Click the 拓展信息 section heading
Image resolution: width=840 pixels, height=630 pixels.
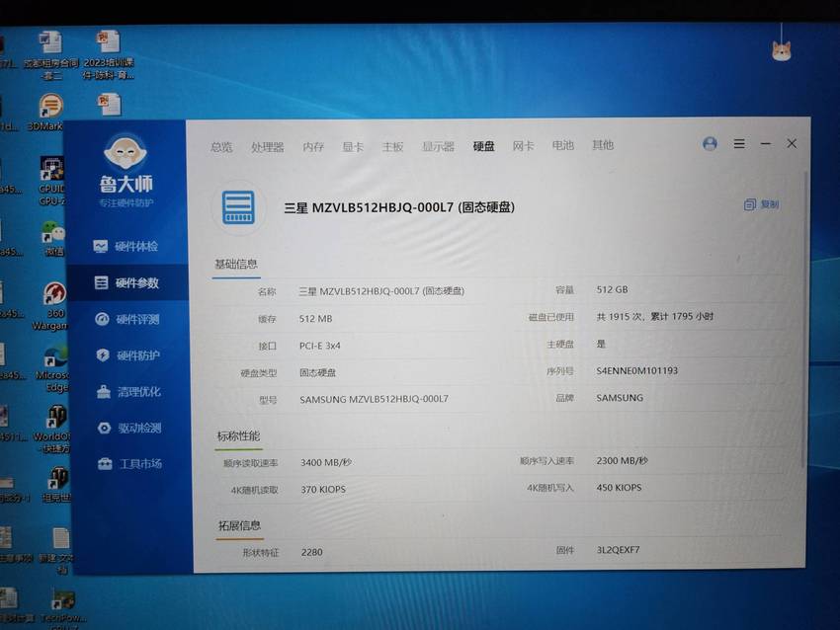click(x=239, y=525)
